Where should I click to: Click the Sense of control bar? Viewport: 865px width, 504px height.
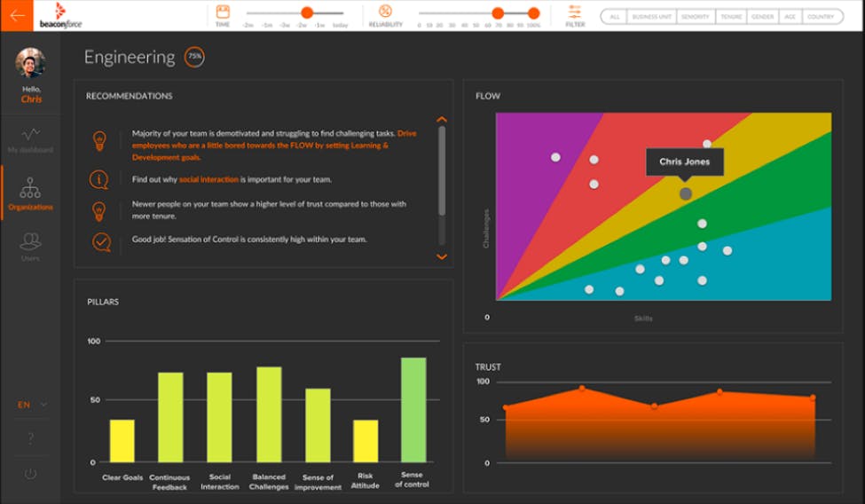[x=413, y=410]
